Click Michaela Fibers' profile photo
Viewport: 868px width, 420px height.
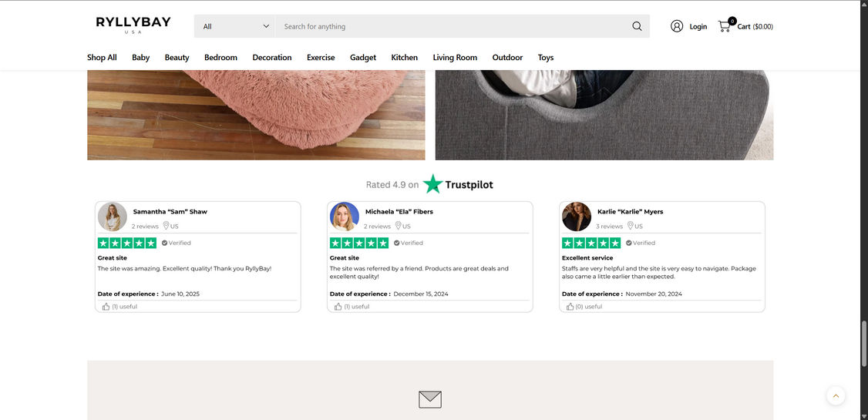[x=345, y=217]
